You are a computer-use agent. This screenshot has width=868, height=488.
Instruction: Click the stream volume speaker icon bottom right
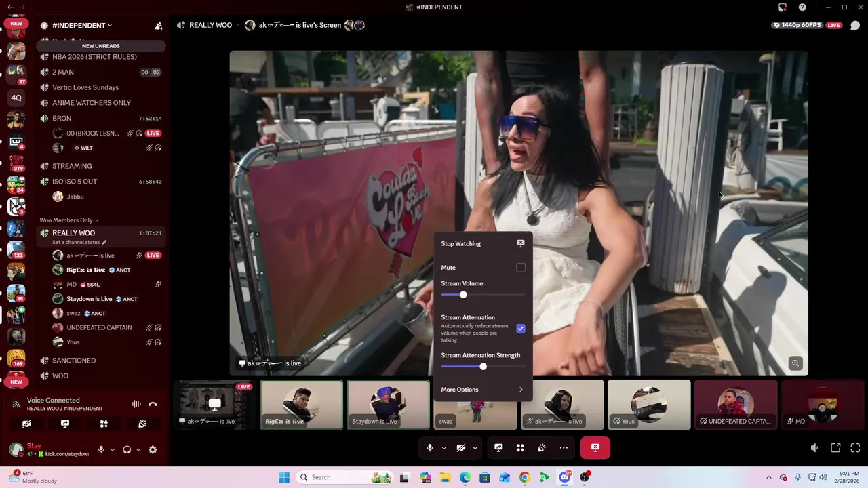(x=814, y=447)
